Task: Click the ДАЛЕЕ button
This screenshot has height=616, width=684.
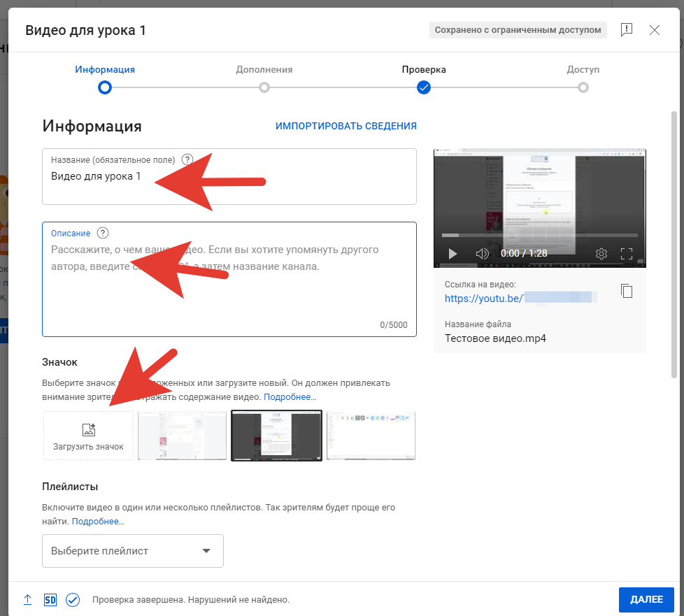Action: pyautogui.click(x=646, y=600)
